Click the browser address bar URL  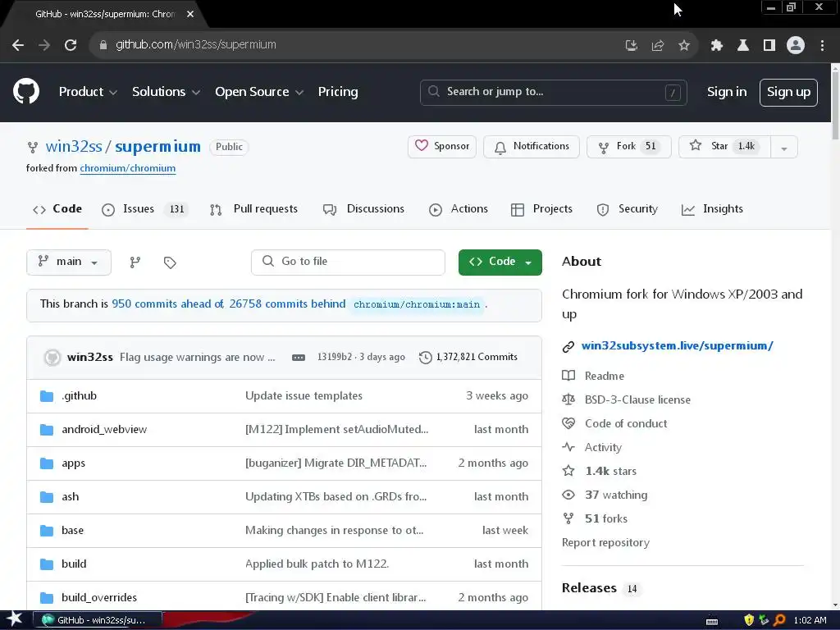196,45
